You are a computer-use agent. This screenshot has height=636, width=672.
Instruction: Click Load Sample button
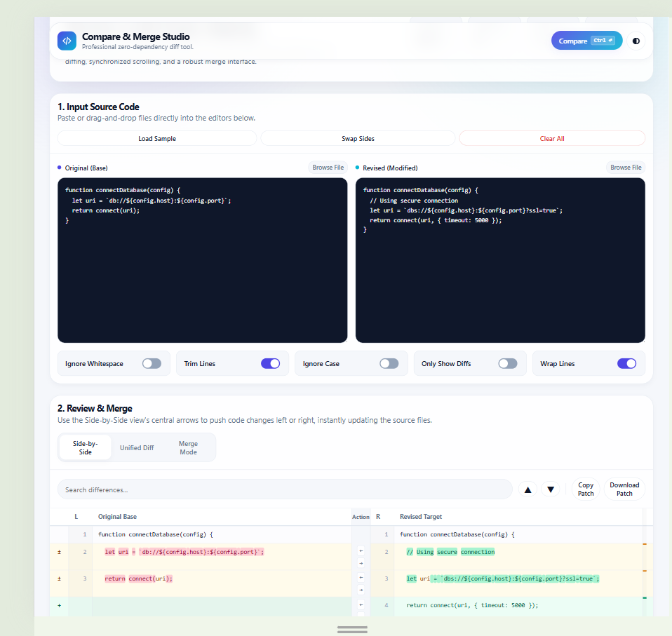coord(157,138)
